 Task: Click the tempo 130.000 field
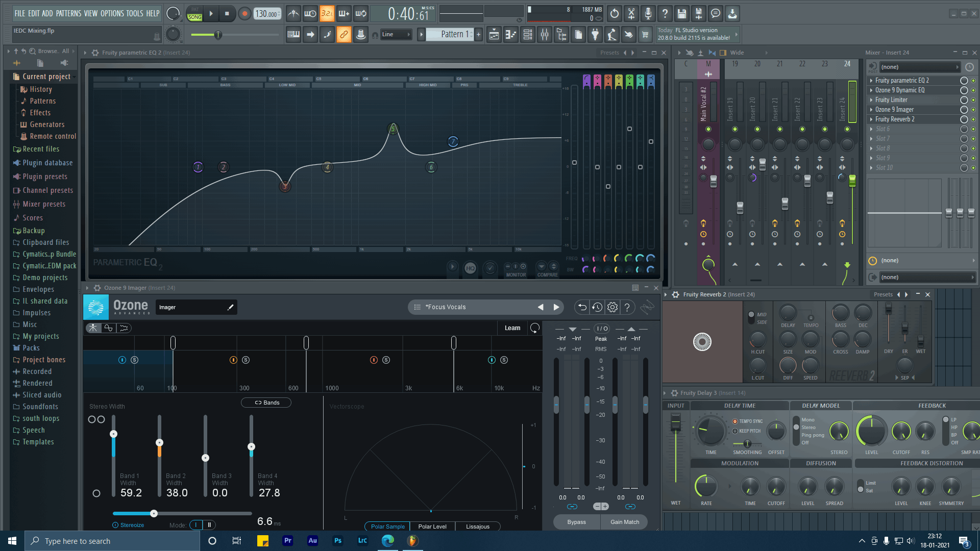pos(267,14)
